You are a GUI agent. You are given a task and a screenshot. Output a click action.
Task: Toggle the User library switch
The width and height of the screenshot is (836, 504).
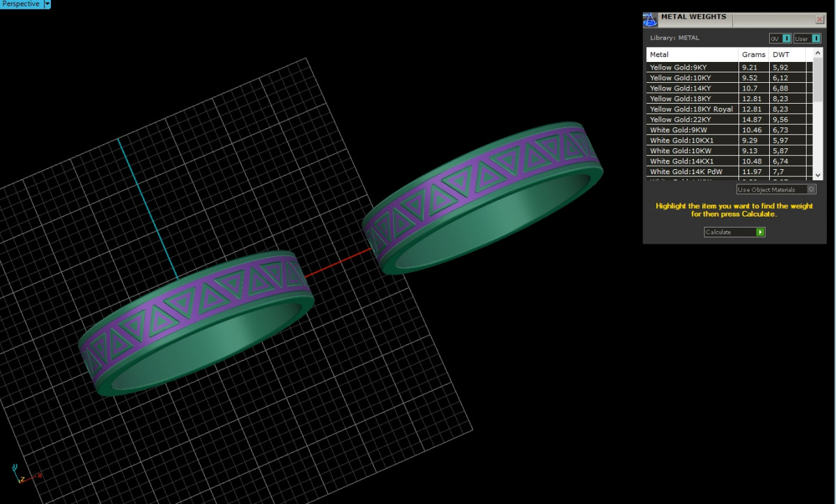[807, 38]
